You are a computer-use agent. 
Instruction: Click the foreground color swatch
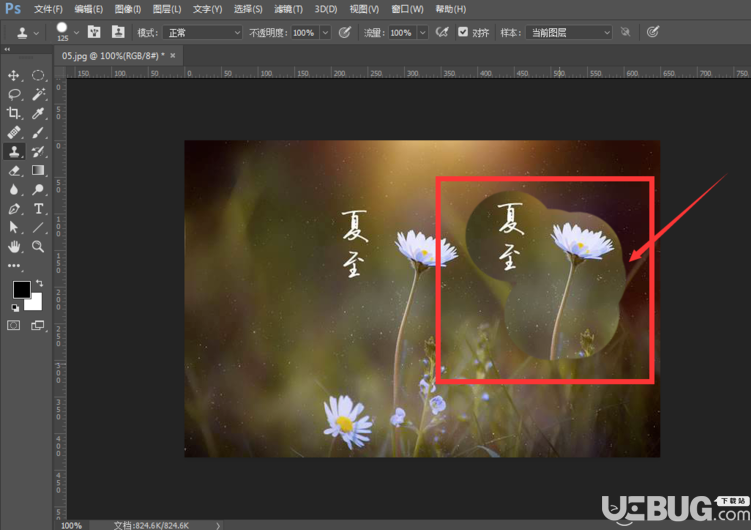pyautogui.click(x=22, y=289)
